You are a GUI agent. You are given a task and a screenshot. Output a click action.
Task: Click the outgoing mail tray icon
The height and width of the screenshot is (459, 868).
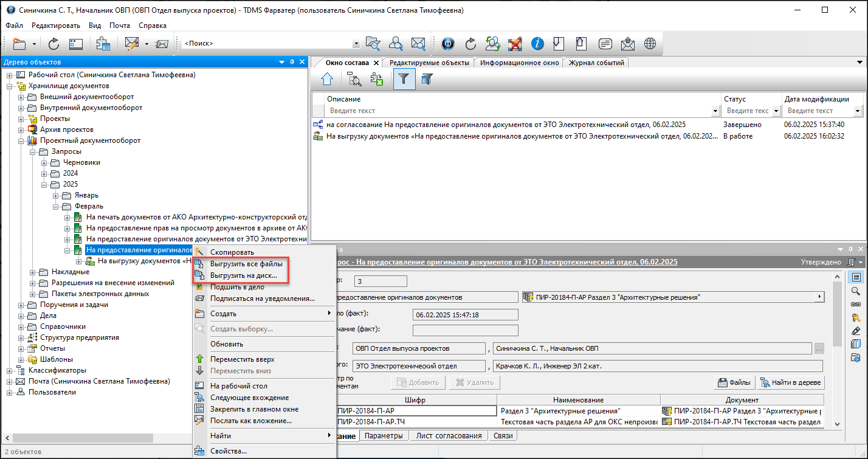(x=628, y=44)
